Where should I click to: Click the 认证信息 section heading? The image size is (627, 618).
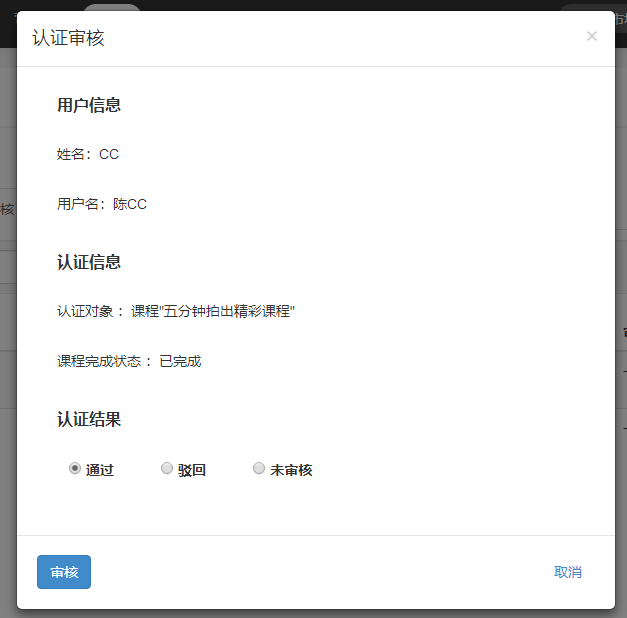[x=89, y=262]
